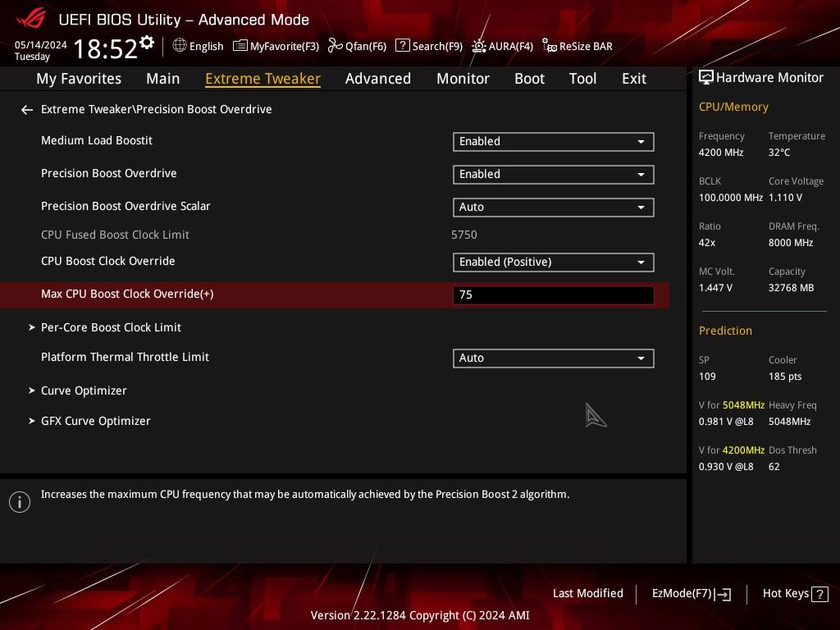Click the globe language icon
Screen dimensions: 840x630
180,46
